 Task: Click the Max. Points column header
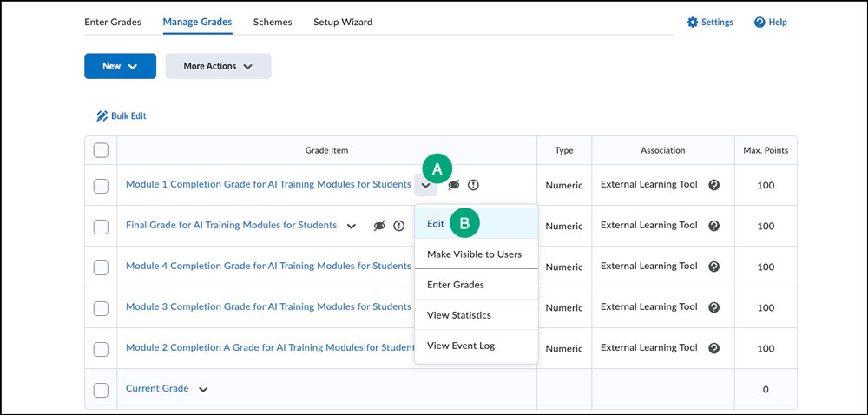click(766, 150)
